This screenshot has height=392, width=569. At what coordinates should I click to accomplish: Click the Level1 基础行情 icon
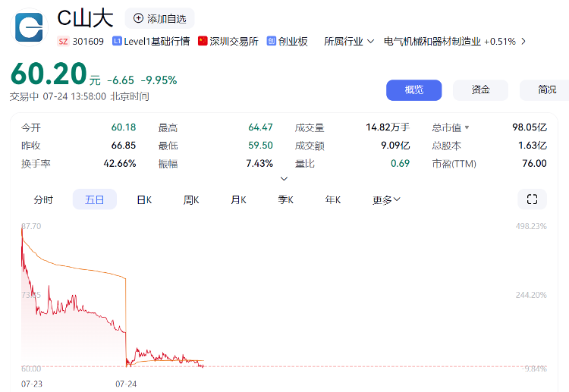click(117, 42)
